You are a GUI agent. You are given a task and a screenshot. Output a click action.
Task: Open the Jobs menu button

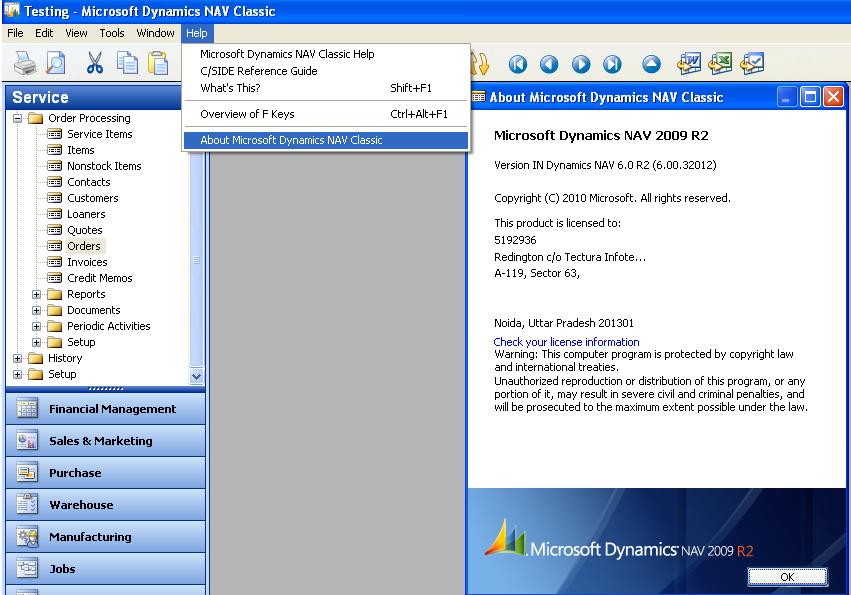[105, 569]
